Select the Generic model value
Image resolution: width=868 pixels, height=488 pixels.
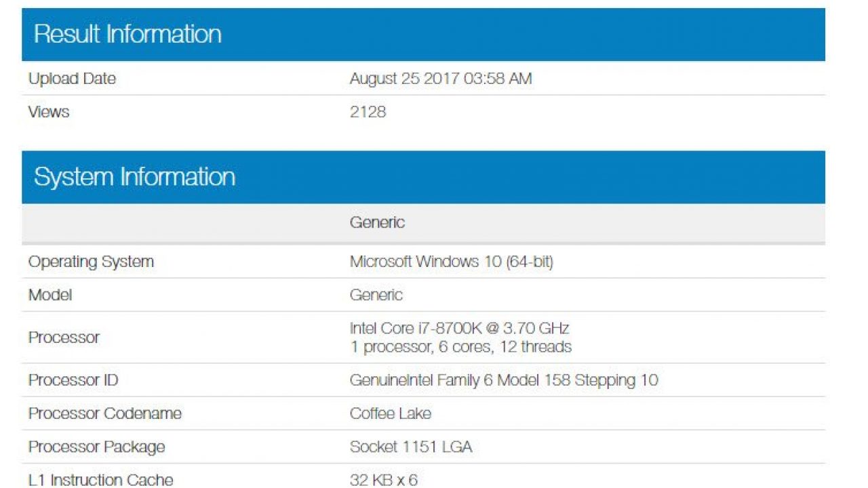(376, 295)
